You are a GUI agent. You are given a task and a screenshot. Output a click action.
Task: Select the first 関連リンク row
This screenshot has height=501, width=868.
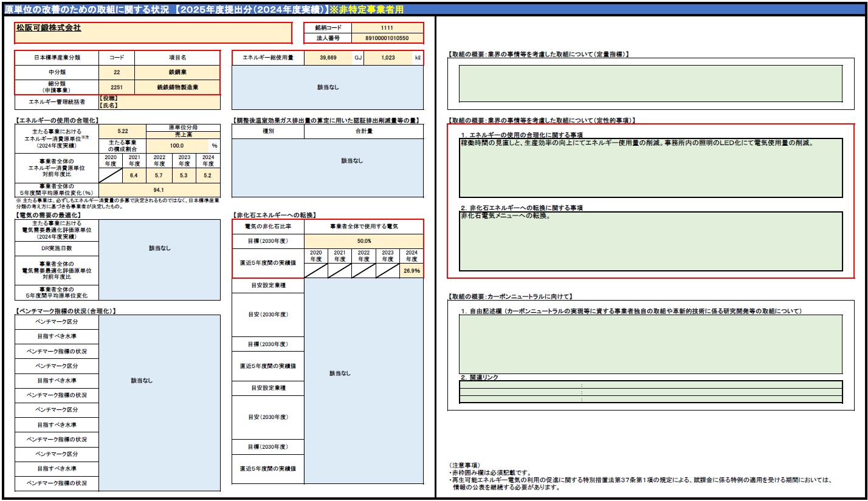[650, 384]
